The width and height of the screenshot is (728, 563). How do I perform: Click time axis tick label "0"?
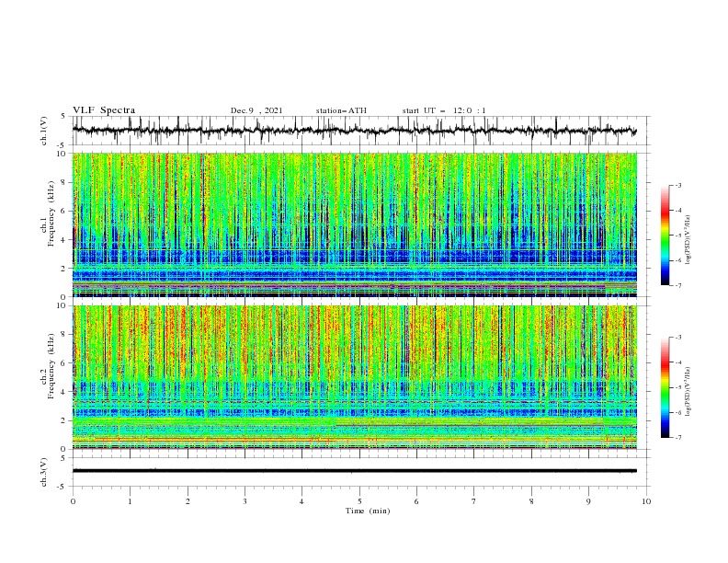click(x=73, y=501)
